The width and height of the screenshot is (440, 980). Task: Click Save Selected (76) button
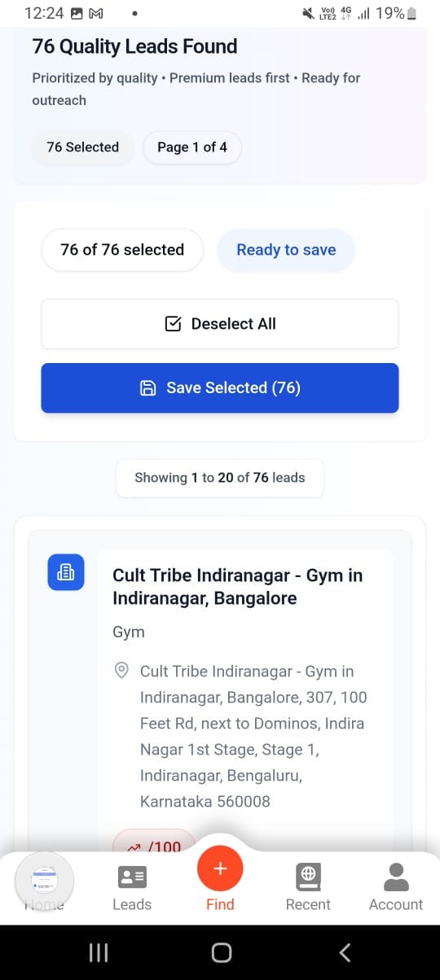click(x=220, y=388)
